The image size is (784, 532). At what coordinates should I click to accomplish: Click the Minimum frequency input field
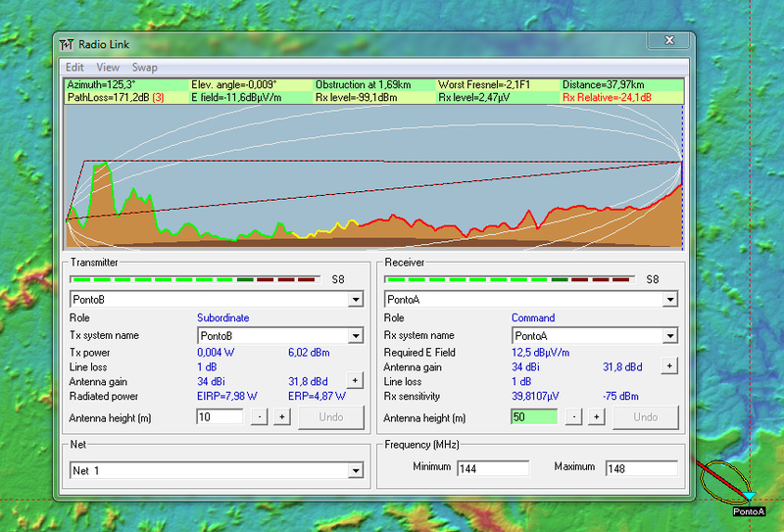pyautogui.click(x=493, y=468)
